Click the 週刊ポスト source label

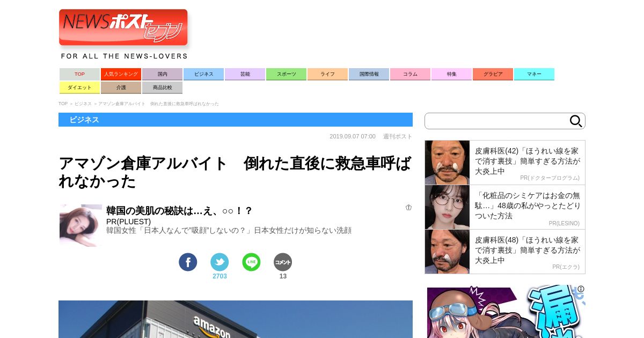coord(398,136)
